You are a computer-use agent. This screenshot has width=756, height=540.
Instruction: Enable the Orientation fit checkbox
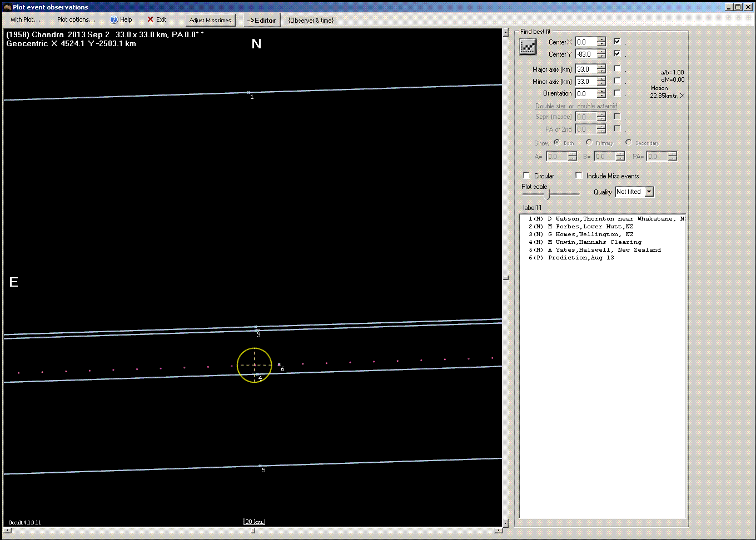click(x=617, y=93)
